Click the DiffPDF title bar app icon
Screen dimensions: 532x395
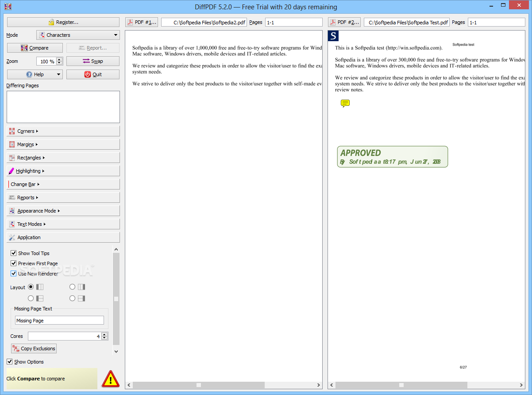(x=8, y=7)
